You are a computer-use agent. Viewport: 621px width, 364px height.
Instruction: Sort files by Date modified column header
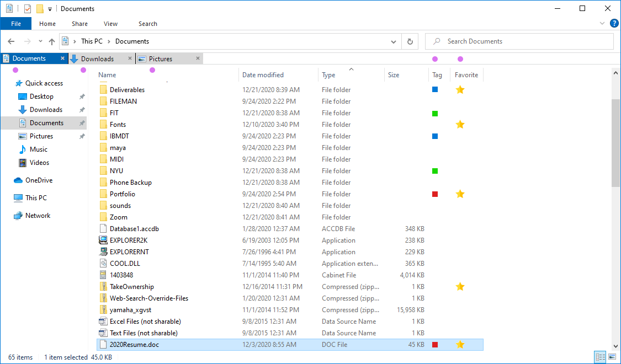(263, 75)
